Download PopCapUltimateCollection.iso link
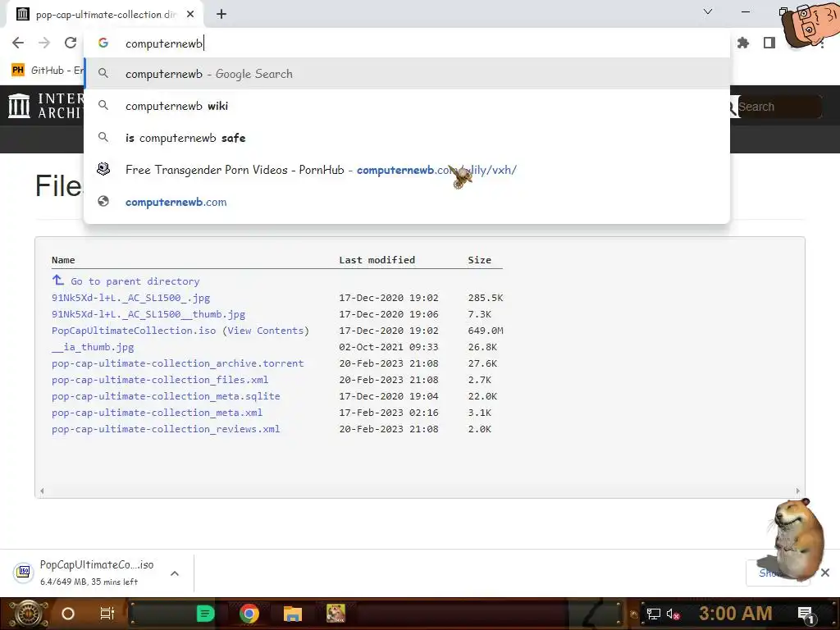 point(134,331)
